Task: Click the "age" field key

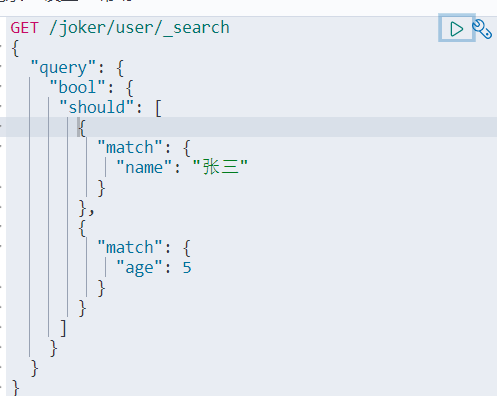Action: 139,268
